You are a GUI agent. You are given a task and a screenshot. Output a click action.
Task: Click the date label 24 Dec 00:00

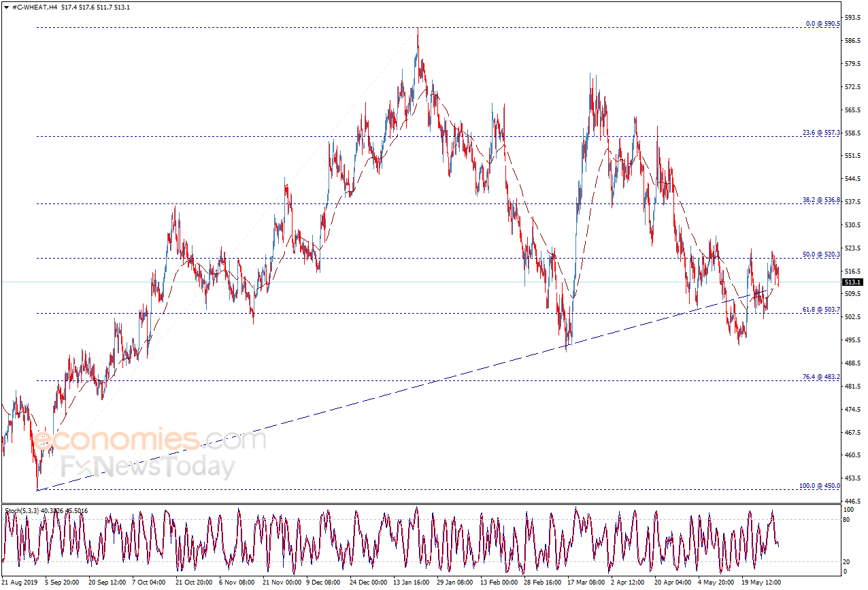(367, 583)
